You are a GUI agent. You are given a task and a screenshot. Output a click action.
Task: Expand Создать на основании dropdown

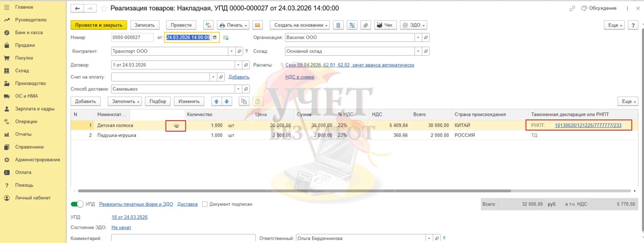(x=300, y=25)
